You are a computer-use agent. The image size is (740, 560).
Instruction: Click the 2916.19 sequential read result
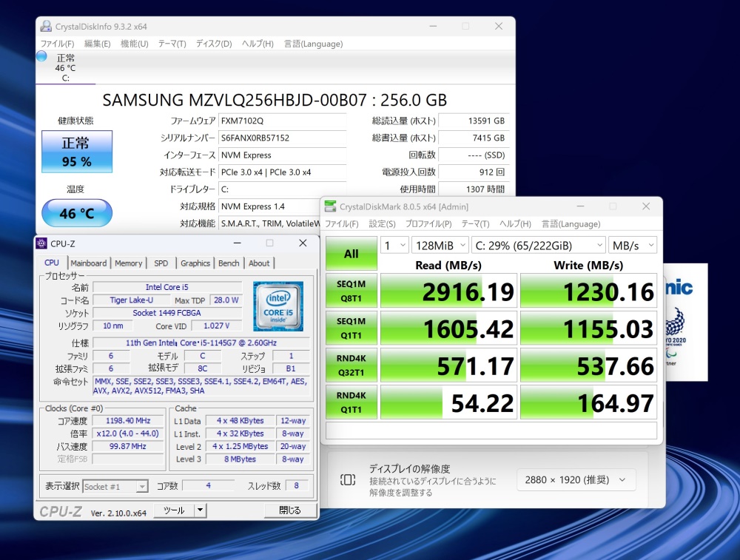point(449,291)
